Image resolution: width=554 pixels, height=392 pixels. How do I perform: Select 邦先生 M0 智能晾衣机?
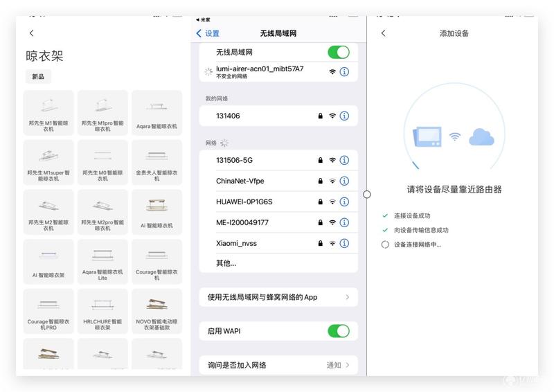[x=102, y=163]
